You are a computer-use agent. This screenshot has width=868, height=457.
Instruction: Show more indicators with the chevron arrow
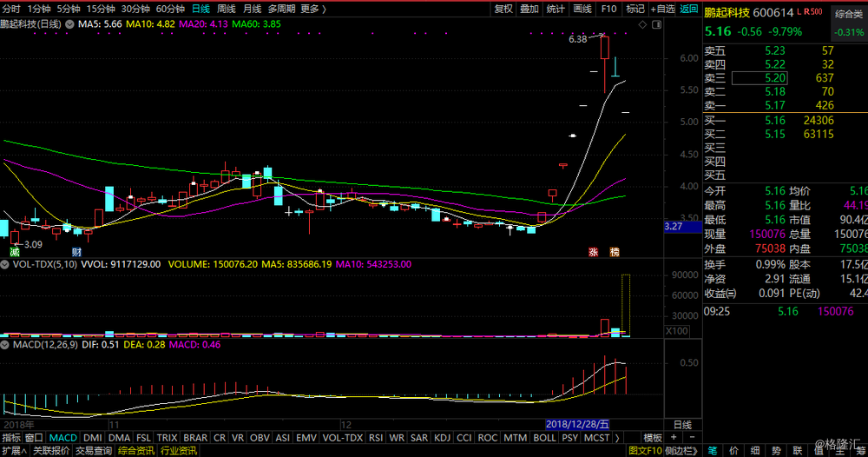[x=617, y=438]
